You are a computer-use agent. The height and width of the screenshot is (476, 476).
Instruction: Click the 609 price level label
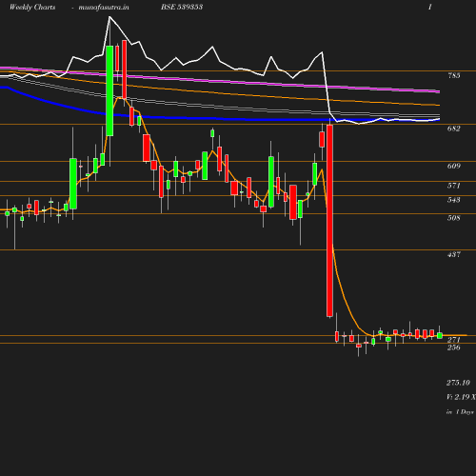click(x=454, y=166)
